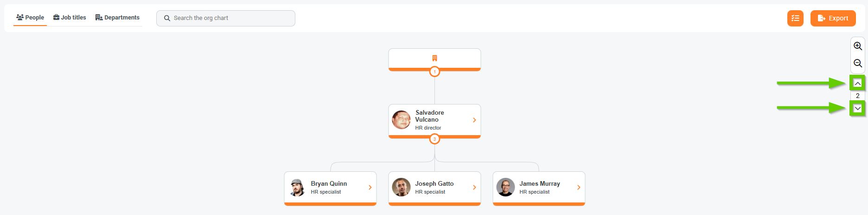Screen dimensions: 868x215
Task: Click Joseph Gatto's avatar picture
Action: [401, 187]
